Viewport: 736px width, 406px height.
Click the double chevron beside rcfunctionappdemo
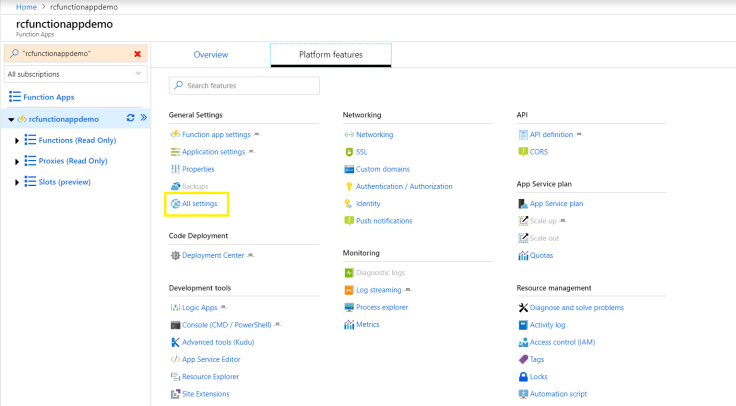[x=144, y=118]
